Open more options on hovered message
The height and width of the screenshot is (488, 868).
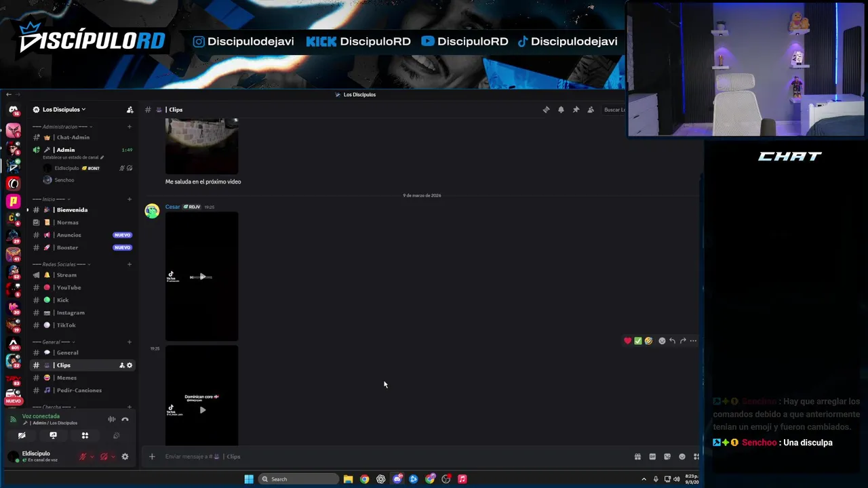coord(693,341)
